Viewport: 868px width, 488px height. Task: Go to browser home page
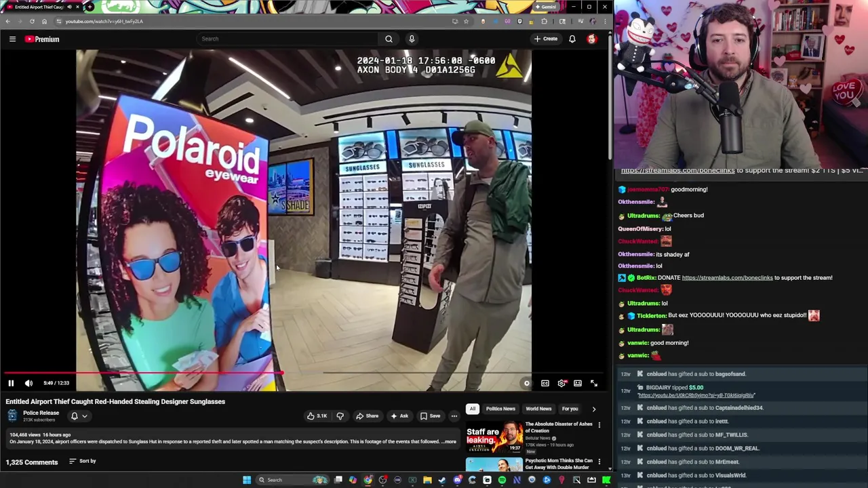pyautogui.click(x=44, y=21)
